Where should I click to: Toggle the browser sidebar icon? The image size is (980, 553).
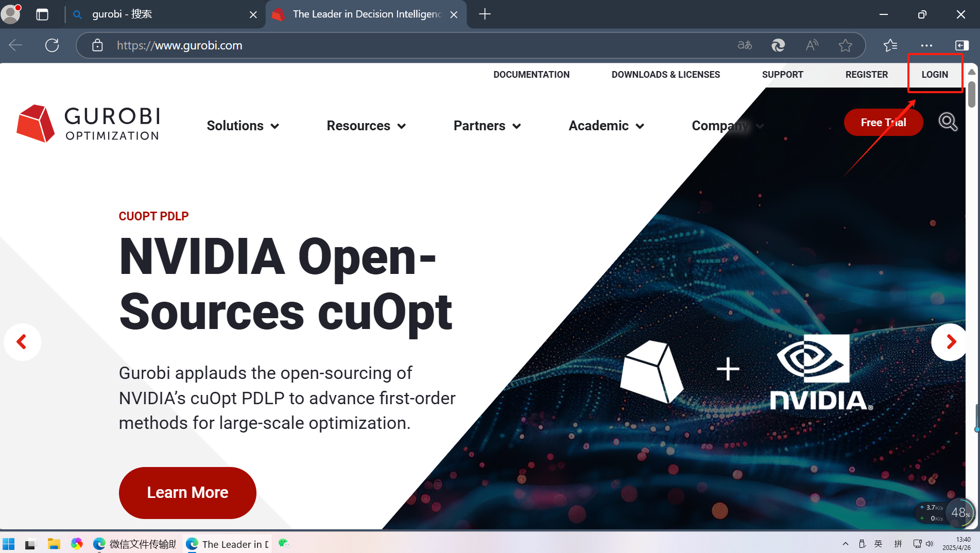pyautogui.click(x=961, y=45)
